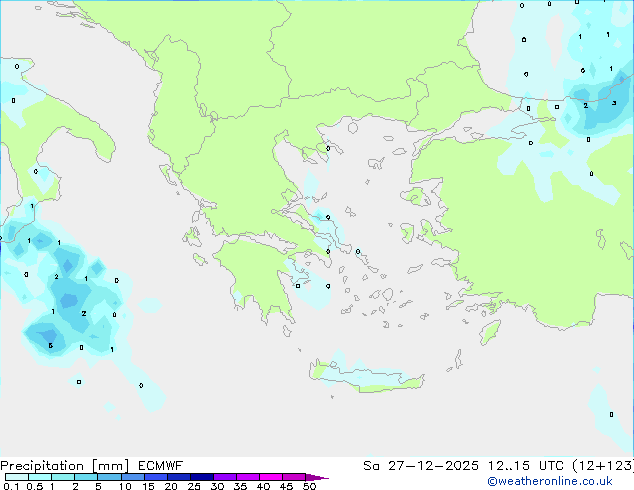Click legend label '25'
634x490 pixels.
pos(194,486)
